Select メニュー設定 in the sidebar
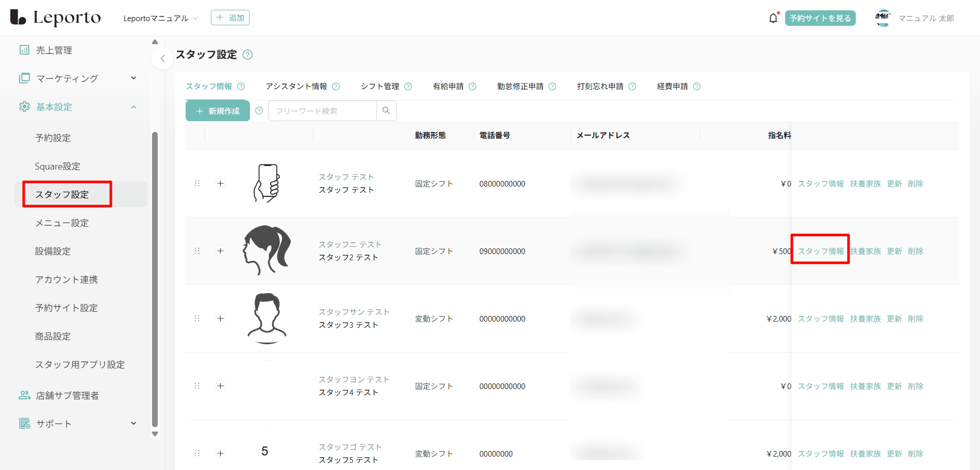The width and height of the screenshot is (980, 470). [62, 223]
